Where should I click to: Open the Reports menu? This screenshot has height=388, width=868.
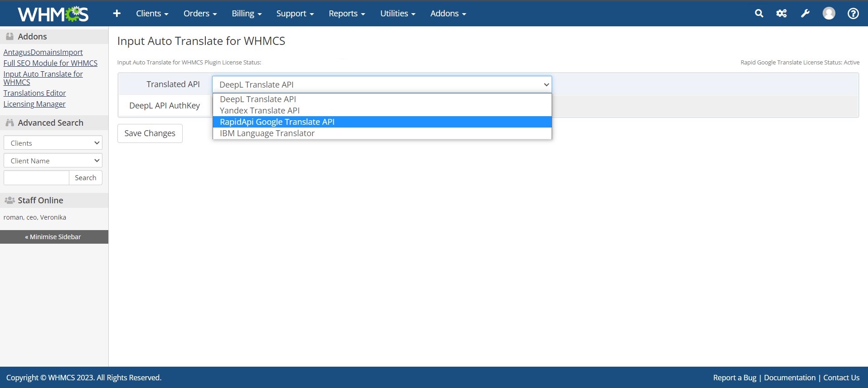click(347, 14)
